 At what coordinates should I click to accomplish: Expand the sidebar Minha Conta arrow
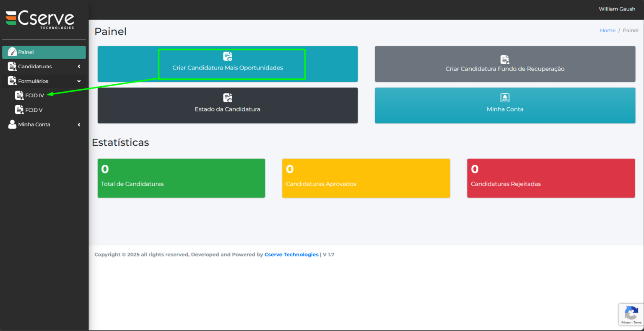(x=79, y=124)
